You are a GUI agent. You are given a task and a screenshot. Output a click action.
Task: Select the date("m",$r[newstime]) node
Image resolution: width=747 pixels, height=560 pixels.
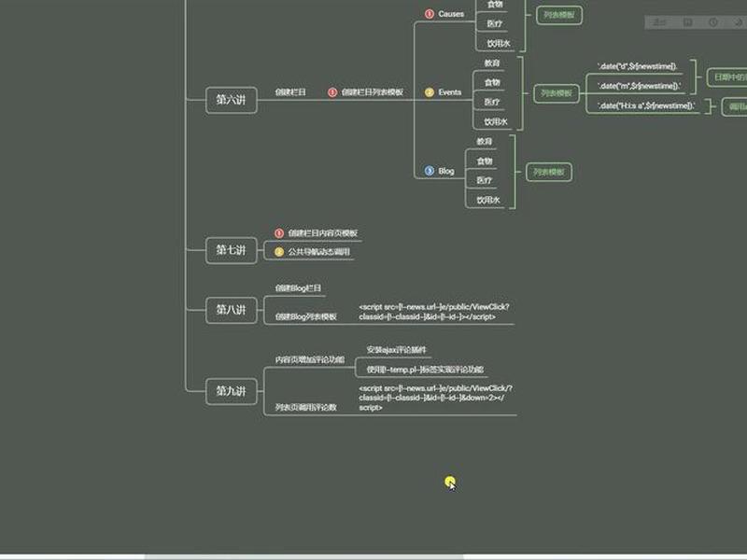coord(639,86)
